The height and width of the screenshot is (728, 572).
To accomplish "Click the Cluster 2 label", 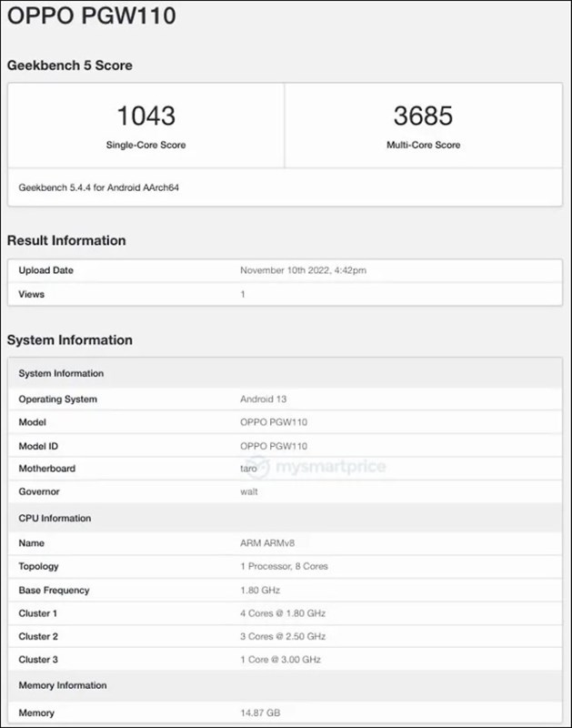I will tap(38, 636).
